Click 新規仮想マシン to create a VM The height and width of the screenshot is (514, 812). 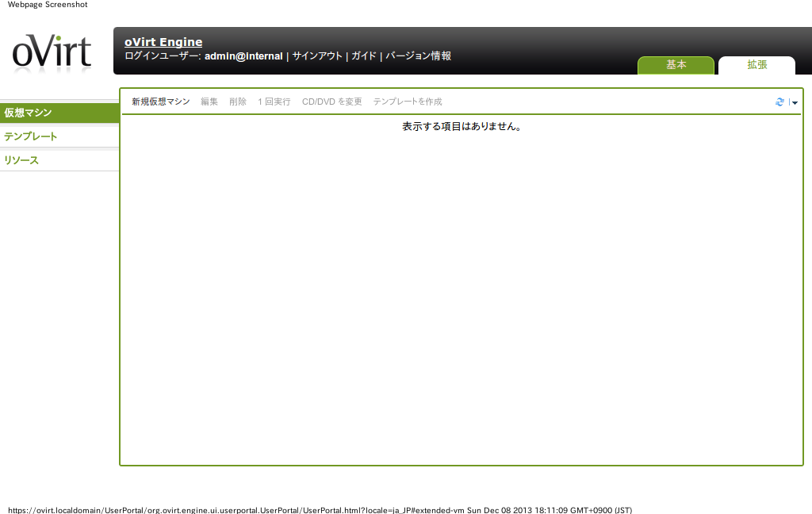[x=161, y=102]
